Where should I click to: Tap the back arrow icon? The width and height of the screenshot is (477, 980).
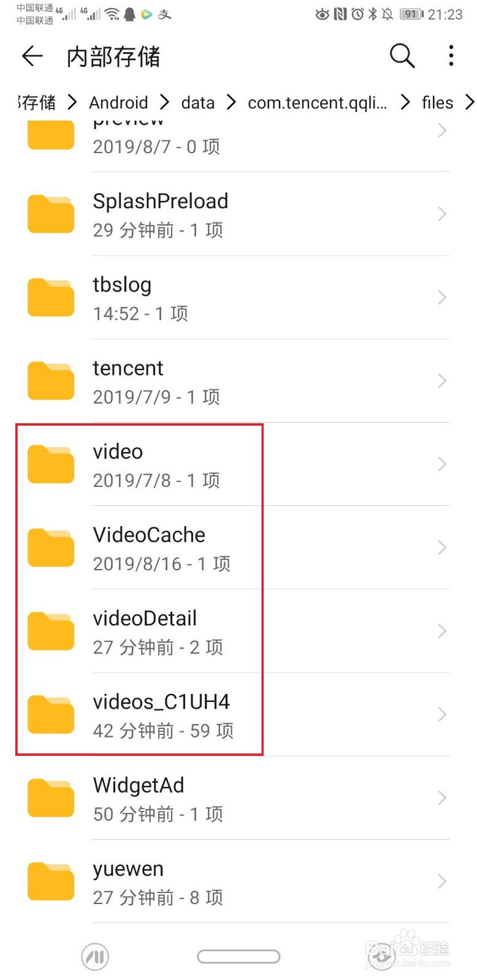click(32, 56)
